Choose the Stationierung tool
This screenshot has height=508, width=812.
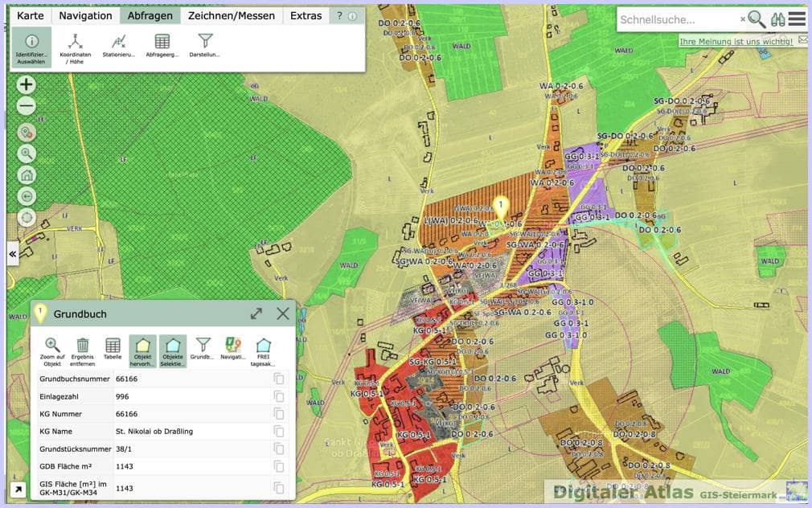[119, 46]
